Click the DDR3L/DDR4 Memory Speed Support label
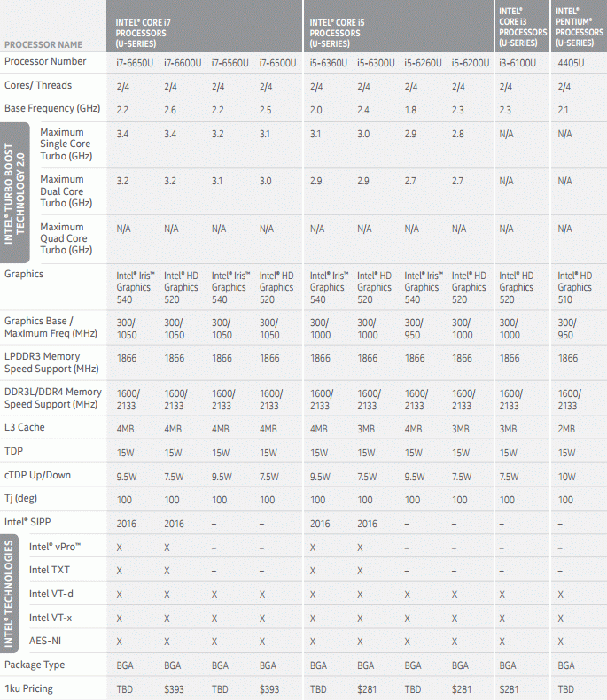The image size is (607, 700). coord(52,398)
